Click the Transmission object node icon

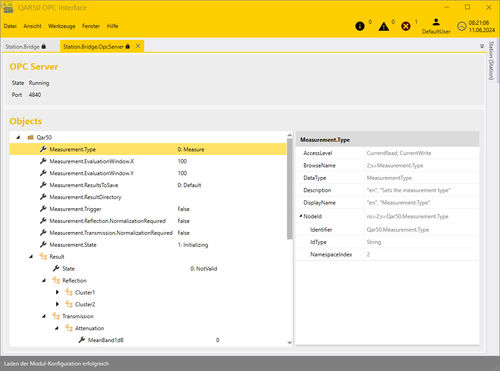click(x=56, y=316)
